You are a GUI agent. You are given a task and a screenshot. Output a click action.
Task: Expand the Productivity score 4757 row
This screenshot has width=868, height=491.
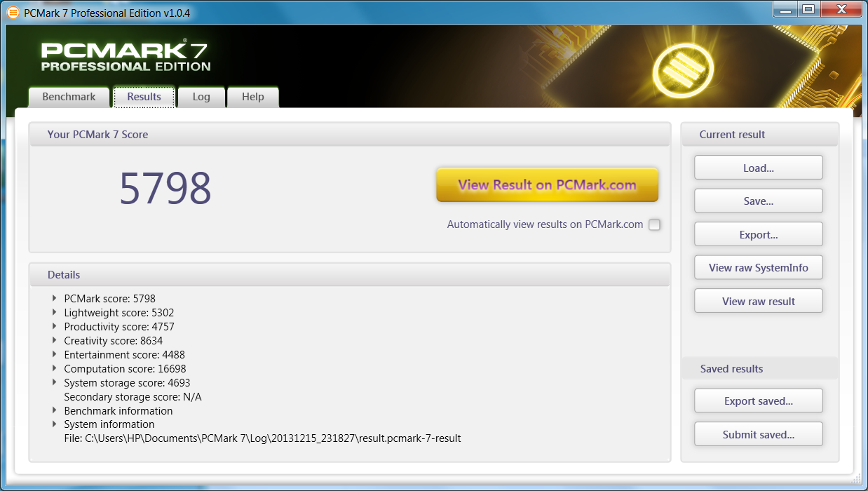pos(55,327)
